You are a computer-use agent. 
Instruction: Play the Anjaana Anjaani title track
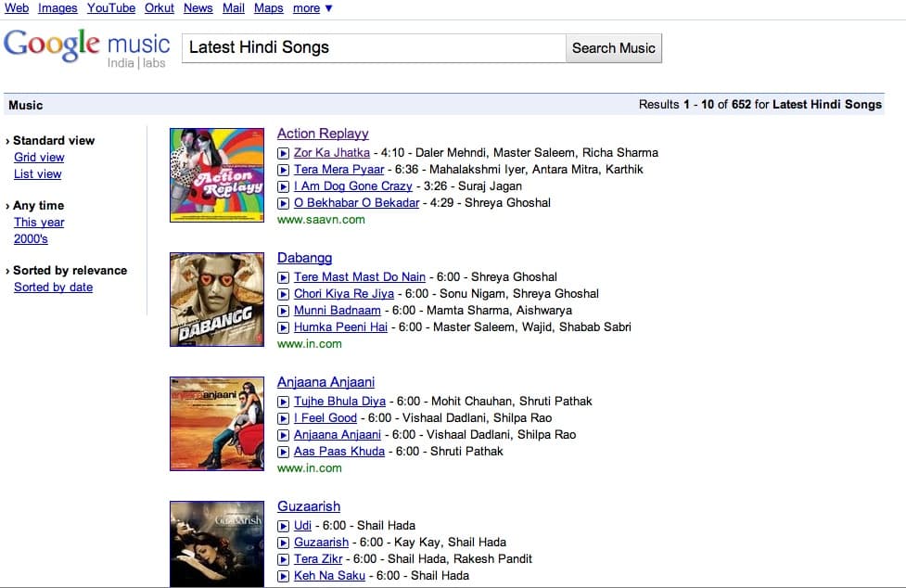click(x=283, y=435)
